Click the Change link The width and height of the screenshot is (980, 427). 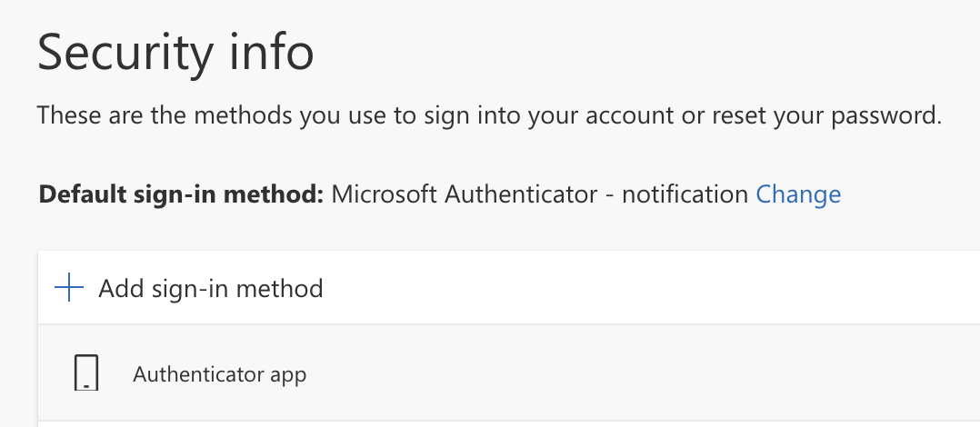[x=798, y=194]
